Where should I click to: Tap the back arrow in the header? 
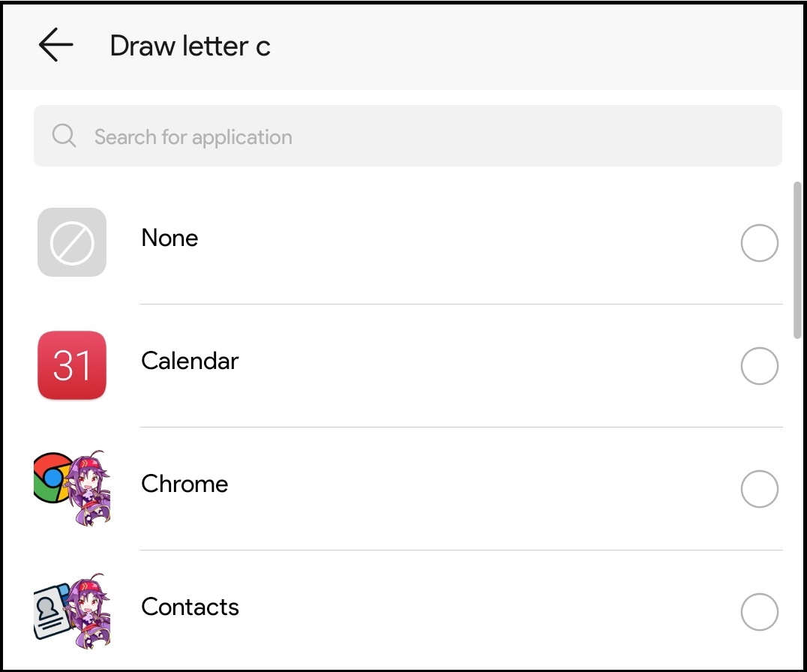55,46
